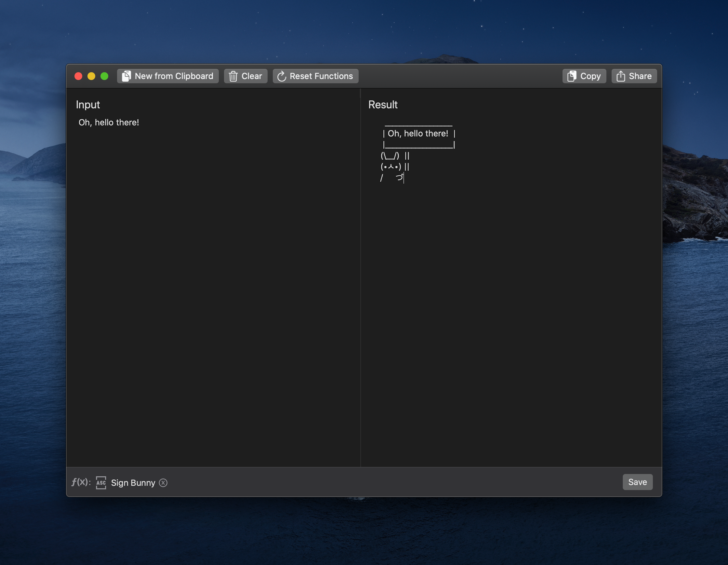Remove the Sign Bunny function with X
728x565 pixels.
(x=163, y=483)
